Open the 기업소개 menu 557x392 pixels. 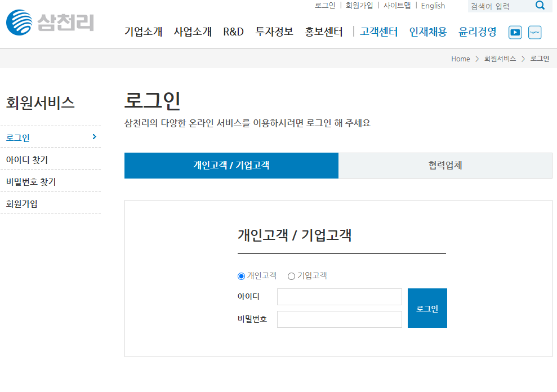[x=141, y=32]
